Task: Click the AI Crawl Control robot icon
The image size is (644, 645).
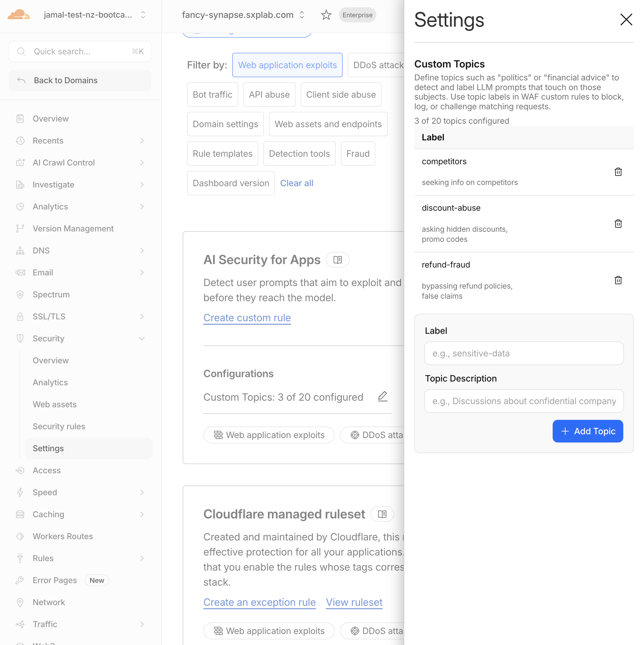Action: (x=20, y=162)
